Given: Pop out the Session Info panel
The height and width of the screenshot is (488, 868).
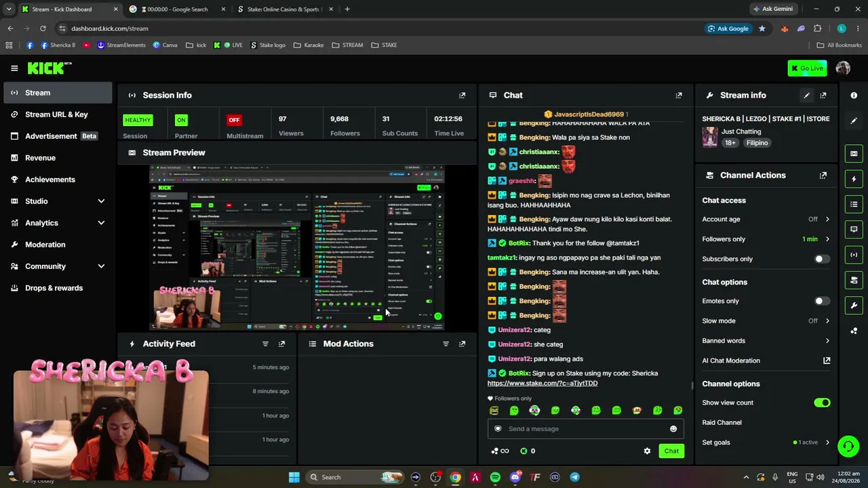Looking at the screenshot, I should tap(462, 96).
